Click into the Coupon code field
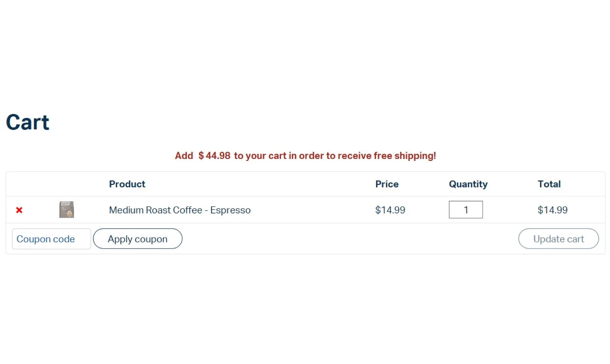610x364 pixels. coord(51,239)
